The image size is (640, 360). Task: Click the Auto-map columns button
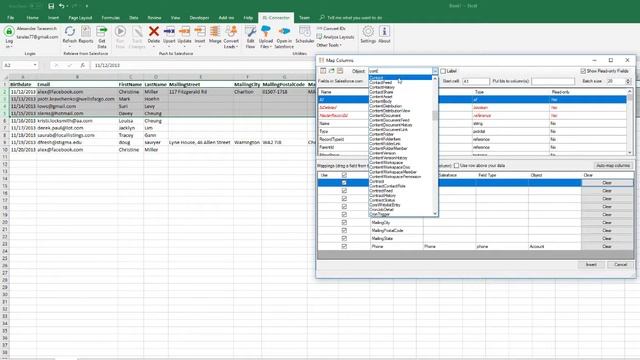[613, 166]
